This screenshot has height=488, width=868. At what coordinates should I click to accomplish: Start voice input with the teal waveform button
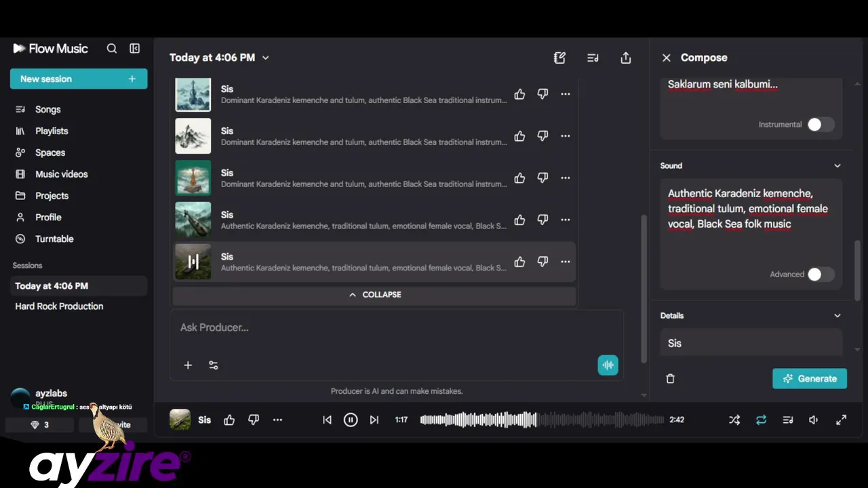[x=608, y=365]
